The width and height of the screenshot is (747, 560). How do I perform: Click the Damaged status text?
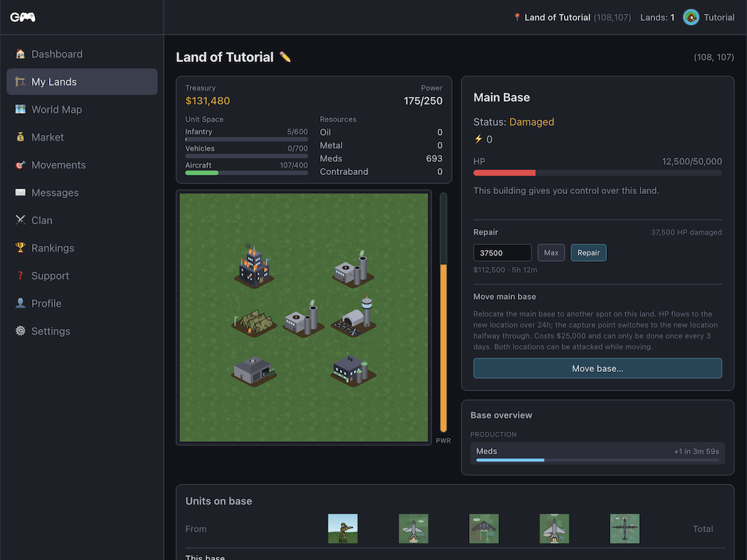tap(532, 122)
